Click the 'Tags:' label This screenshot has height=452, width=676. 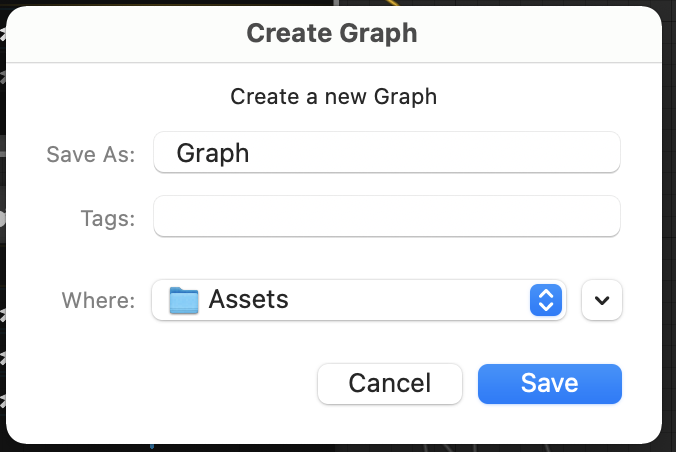pyautogui.click(x=107, y=218)
